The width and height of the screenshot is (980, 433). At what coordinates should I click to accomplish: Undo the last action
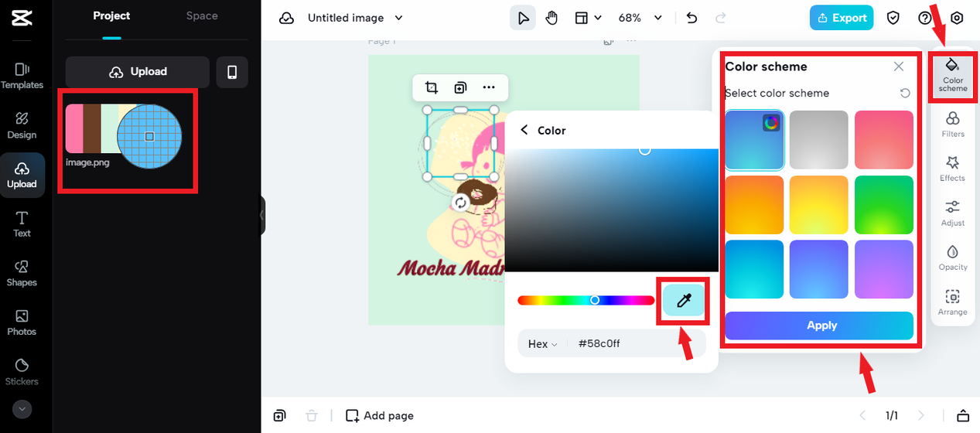691,18
